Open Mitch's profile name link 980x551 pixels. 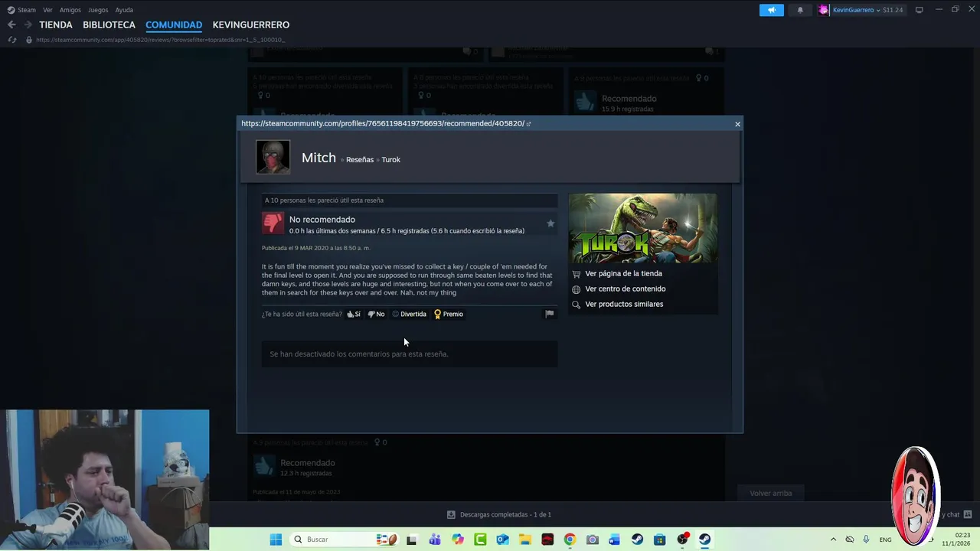coord(318,157)
